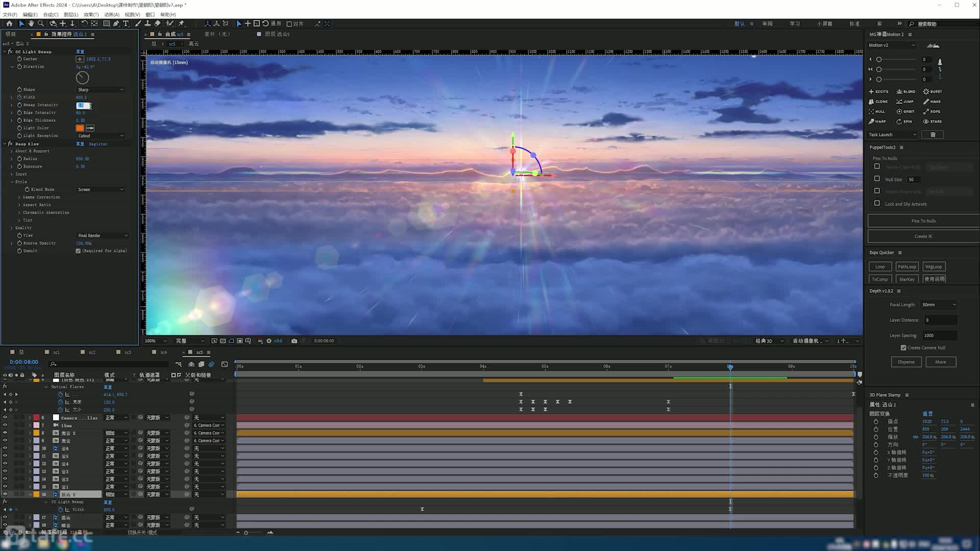Toggle the Null Size checkbox in PuppetTools3
The height and width of the screenshot is (551, 980).
877,179
